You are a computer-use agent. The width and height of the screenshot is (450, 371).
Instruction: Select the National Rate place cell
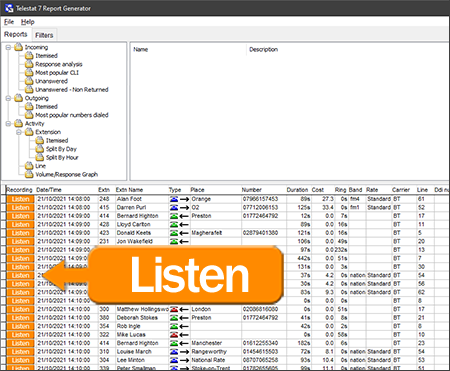click(215, 360)
